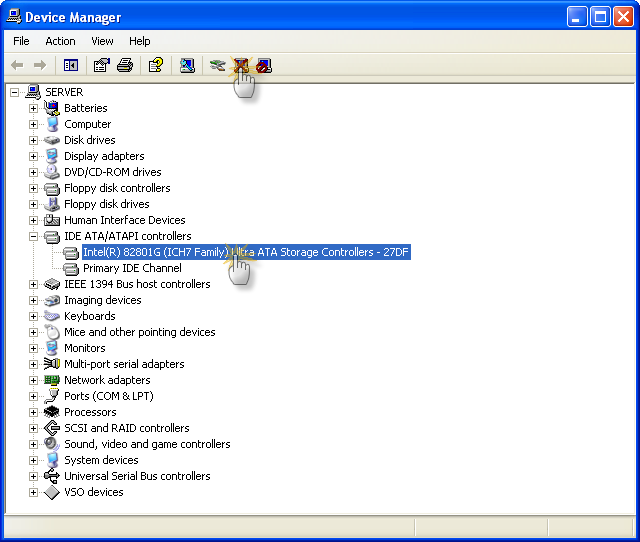640x542 pixels.
Task: Click the Keyboards category icon
Action: tap(52, 316)
